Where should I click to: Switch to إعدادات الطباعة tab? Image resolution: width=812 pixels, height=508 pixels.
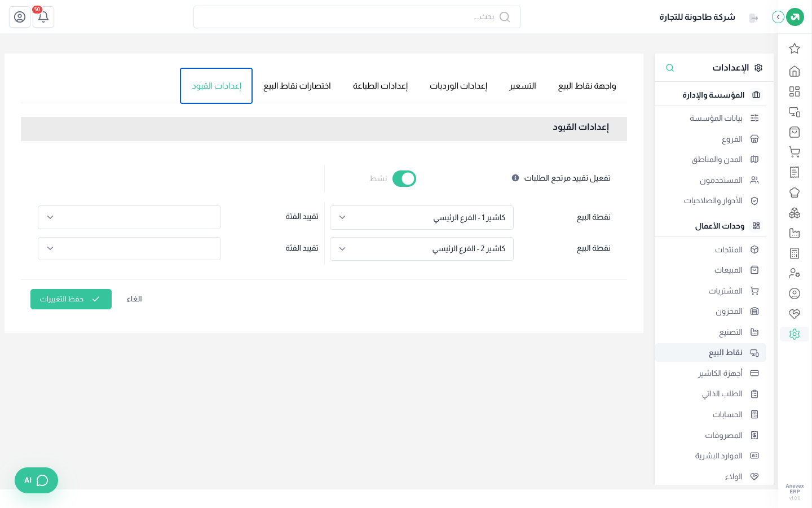click(x=381, y=86)
